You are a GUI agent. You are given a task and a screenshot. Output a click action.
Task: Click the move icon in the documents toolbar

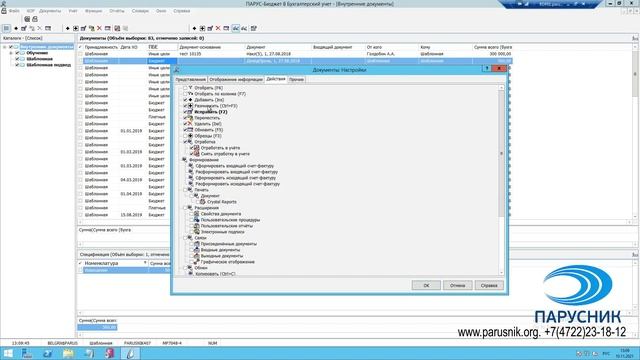(x=91, y=28)
